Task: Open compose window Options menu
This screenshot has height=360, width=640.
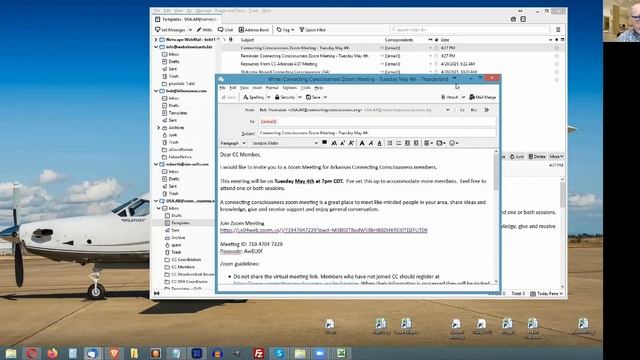Action: pos(289,88)
